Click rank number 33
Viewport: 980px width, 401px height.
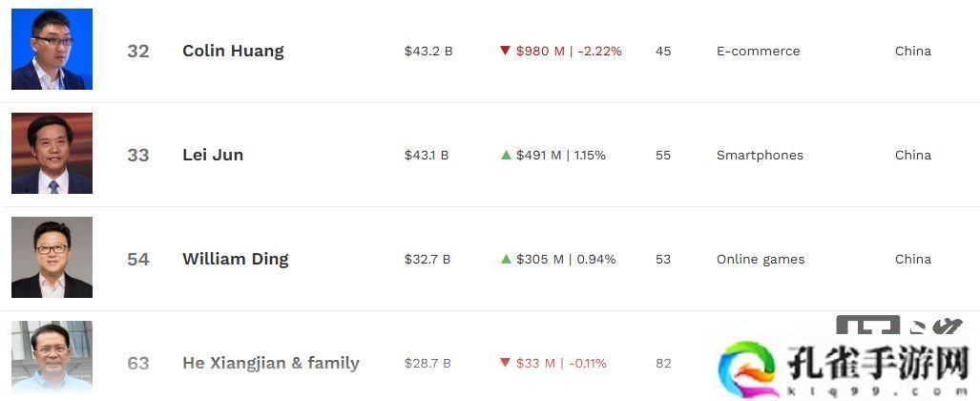point(138,156)
